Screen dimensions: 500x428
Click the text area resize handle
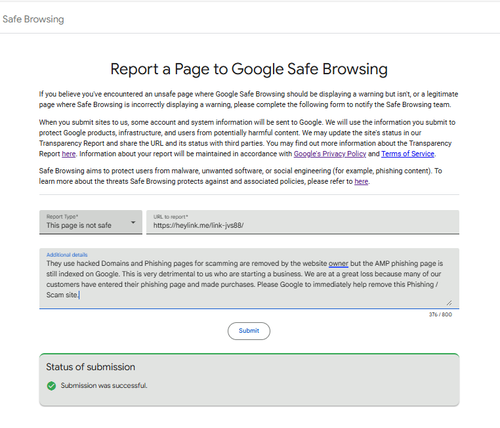tap(449, 303)
